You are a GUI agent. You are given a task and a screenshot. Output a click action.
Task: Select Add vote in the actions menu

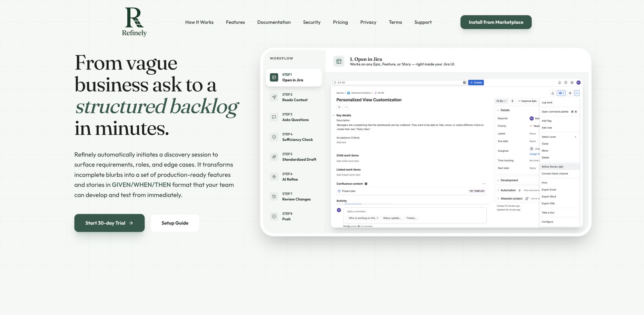pyautogui.click(x=559, y=128)
